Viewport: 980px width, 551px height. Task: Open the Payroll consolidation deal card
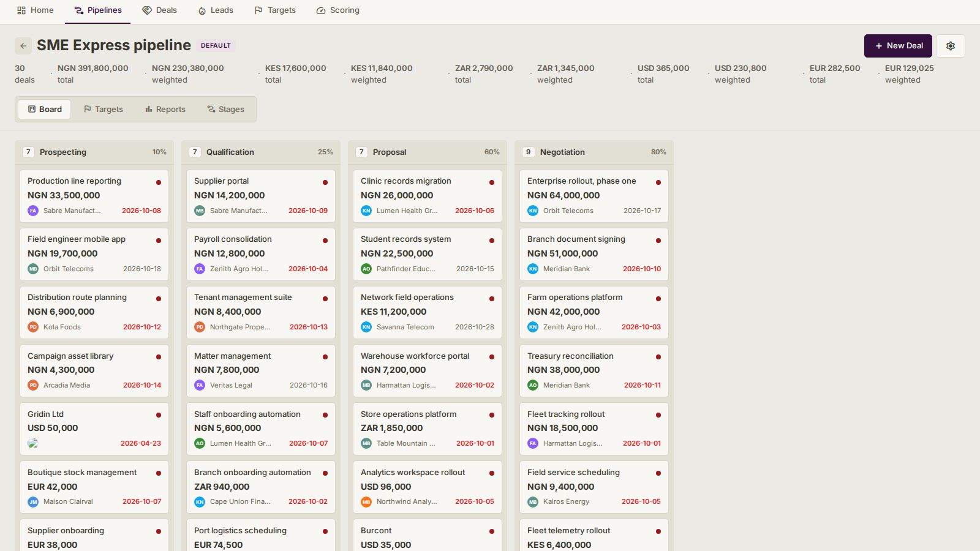point(261,254)
